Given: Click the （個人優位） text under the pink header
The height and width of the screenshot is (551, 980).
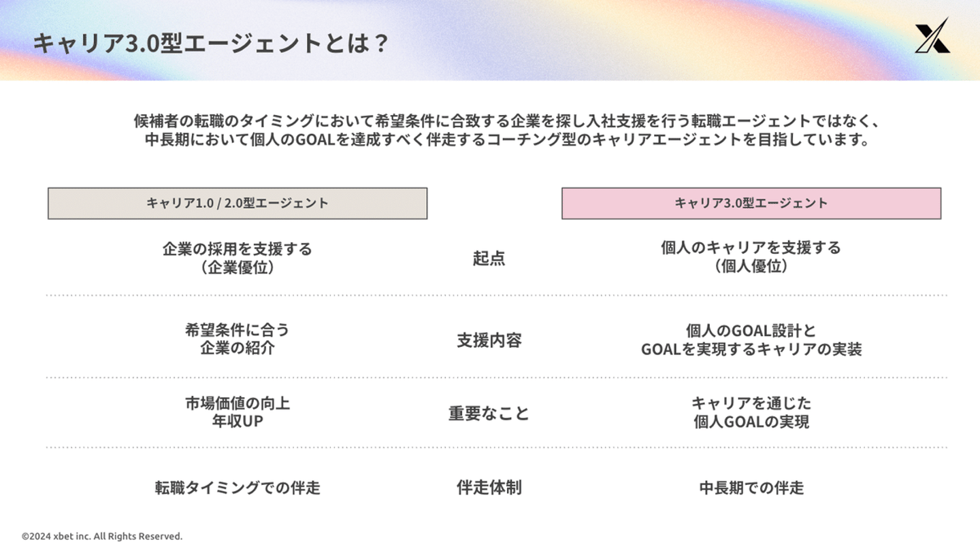Looking at the screenshot, I should tap(751, 267).
